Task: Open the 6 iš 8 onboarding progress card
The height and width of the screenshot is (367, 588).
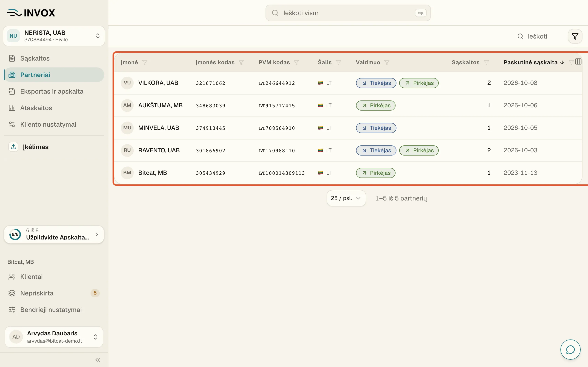Action: [x=54, y=234]
